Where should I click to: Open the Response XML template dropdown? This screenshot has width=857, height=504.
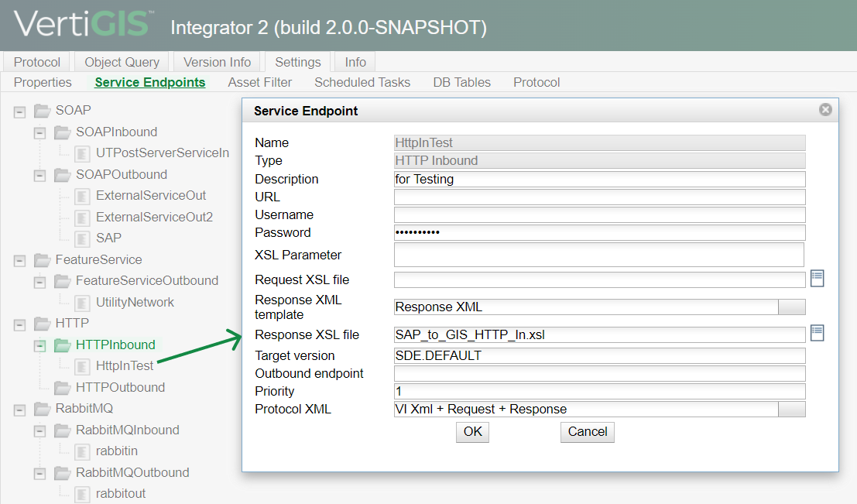pyautogui.click(x=791, y=307)
